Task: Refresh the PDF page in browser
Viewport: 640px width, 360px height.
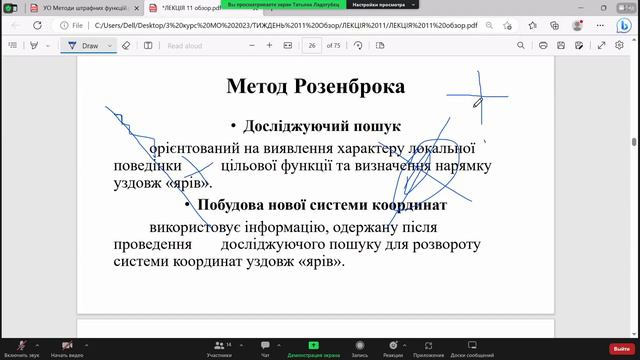Action: tap(37, 25)
